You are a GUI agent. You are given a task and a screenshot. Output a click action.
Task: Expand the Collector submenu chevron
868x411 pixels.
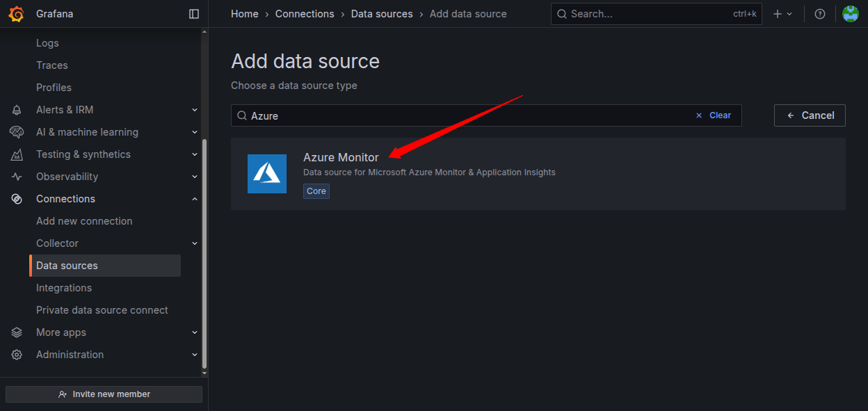pyautogui.click(x=195, y=243)
